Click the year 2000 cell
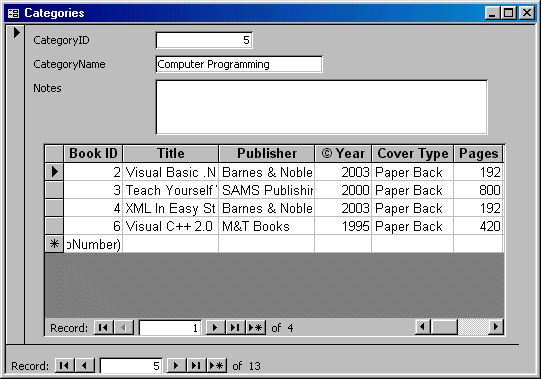Image resolution: width=541 pixels, height=379 pixels. [x=343, y=190]
